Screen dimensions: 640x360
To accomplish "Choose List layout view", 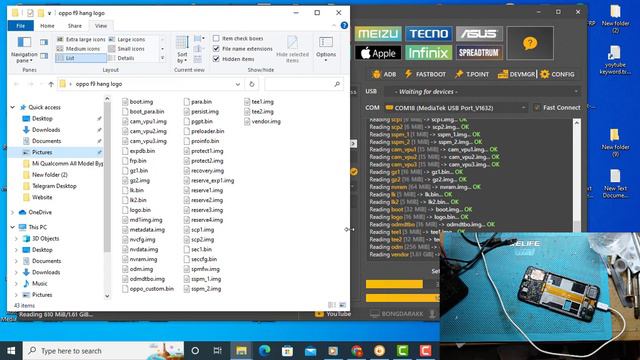I will (81, 58).
